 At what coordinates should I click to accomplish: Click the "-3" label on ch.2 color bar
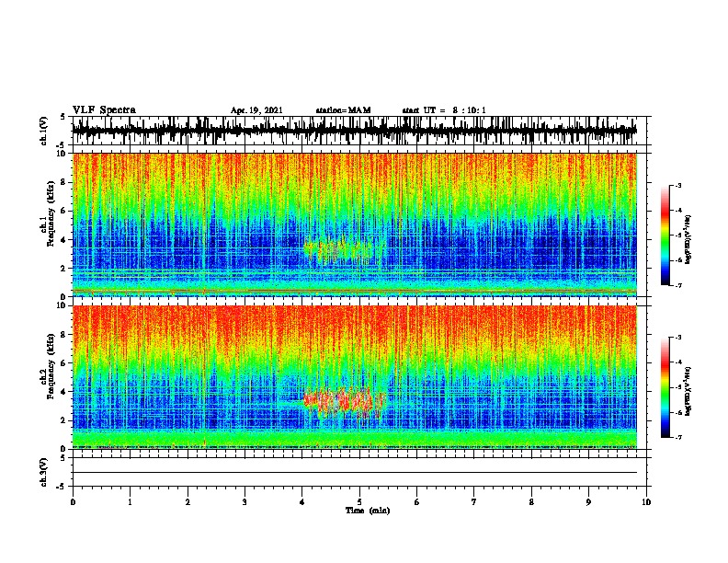[x=677, y=338]
